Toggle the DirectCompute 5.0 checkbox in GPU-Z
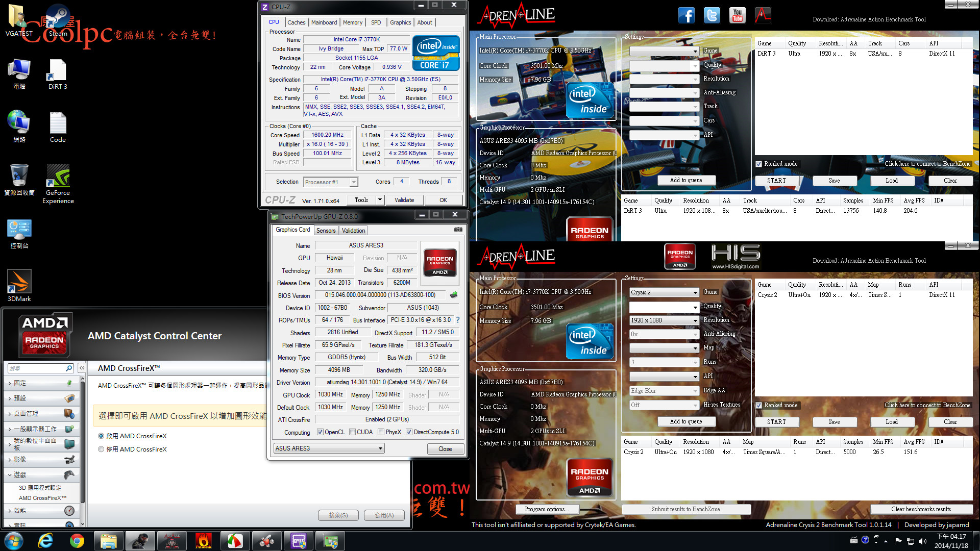This screenshot has height=551, width=980. (409, 432)
